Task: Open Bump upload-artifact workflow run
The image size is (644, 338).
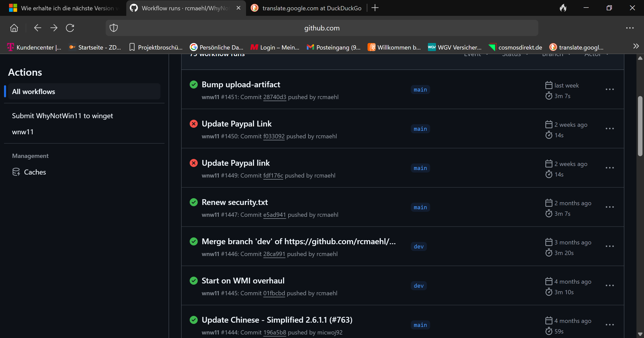Action: pyautogui.click(x=241, y=84)
